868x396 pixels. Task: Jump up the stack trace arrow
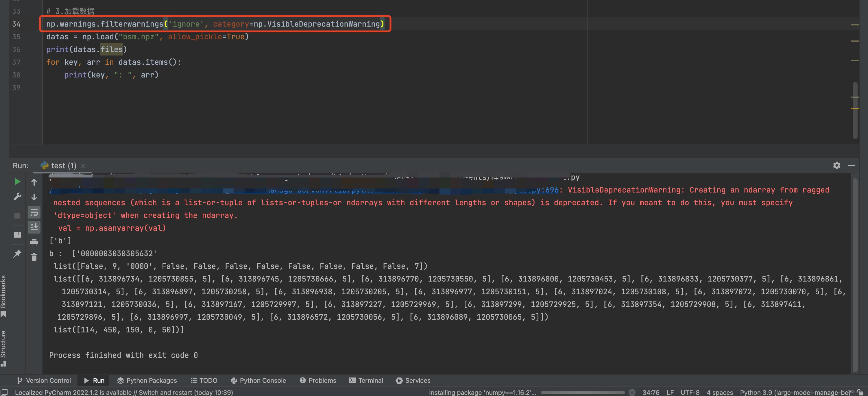coord(34,182)
